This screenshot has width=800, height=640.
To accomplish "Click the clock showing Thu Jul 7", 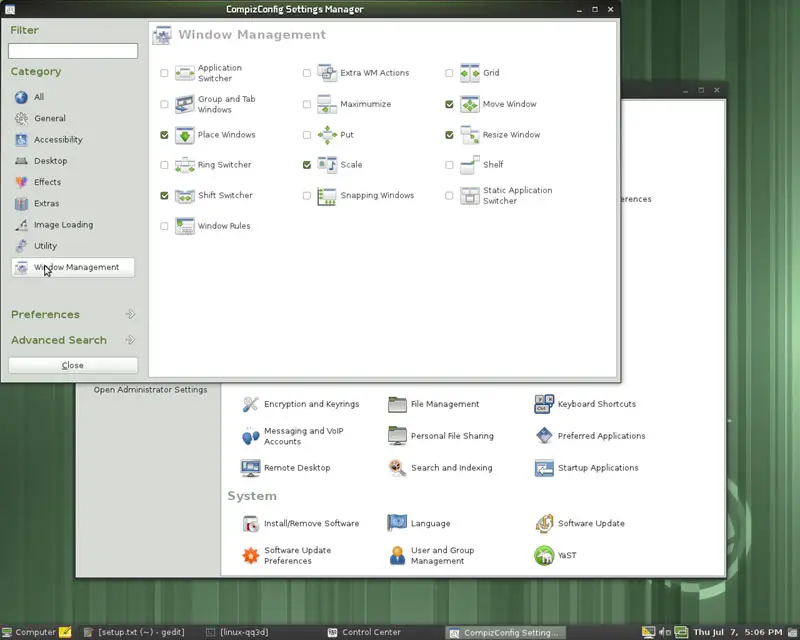I will pyautogui.click(x=737, y=632).
